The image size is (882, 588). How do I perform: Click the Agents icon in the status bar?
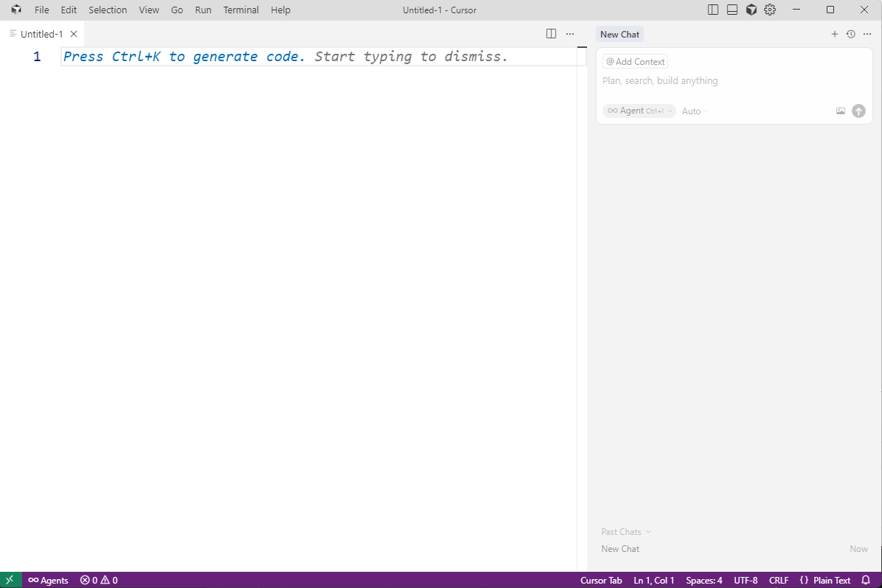(48, 580)
